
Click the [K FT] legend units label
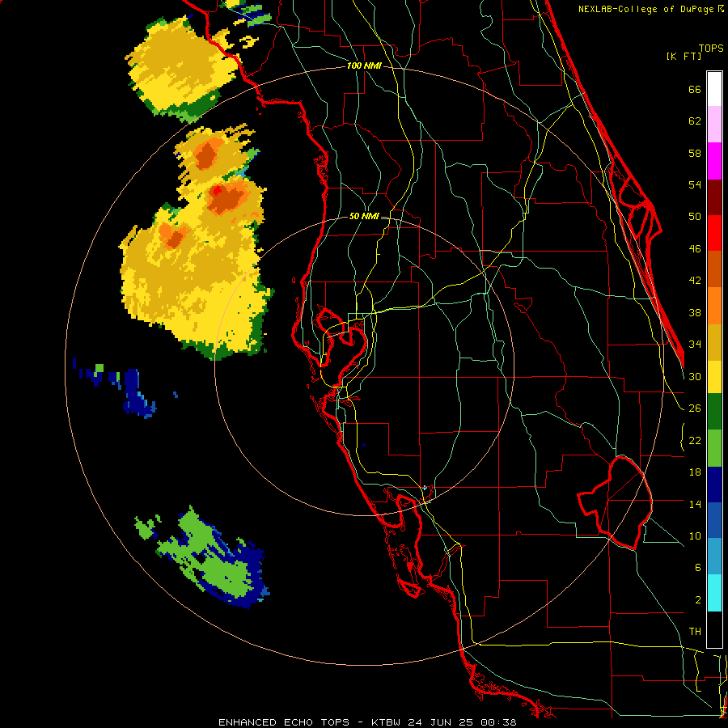pos(684,56)
